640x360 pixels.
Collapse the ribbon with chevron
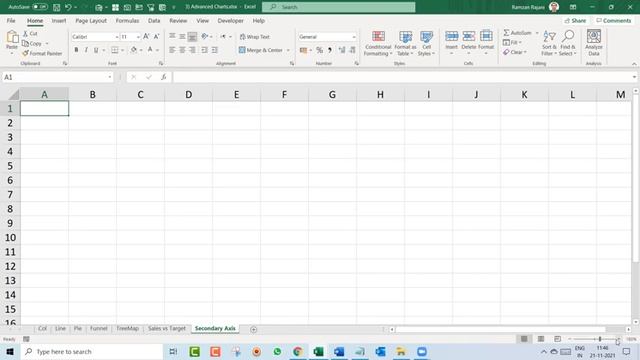pos(634,64)
